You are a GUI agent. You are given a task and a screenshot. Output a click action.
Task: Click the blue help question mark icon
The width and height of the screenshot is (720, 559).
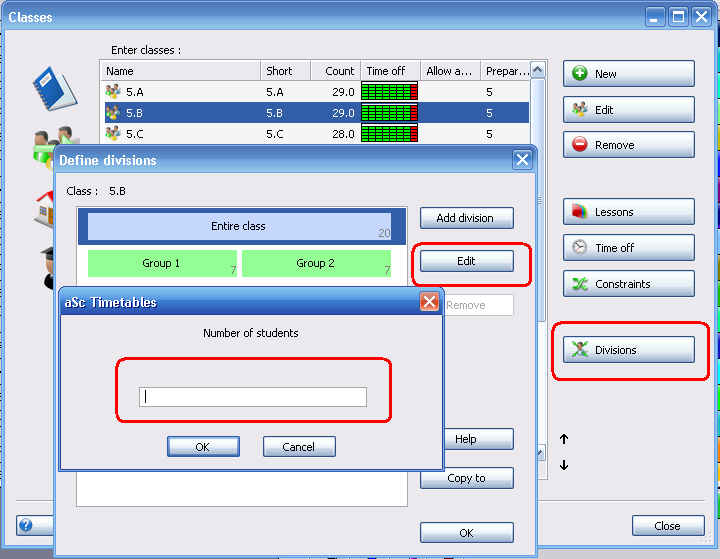[26, 524]
